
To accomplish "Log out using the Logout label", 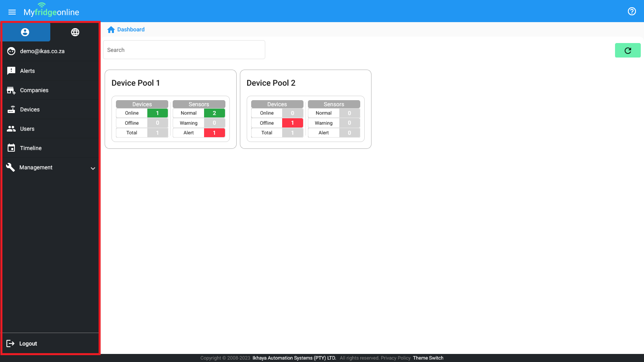I will (x=28, y=343).
